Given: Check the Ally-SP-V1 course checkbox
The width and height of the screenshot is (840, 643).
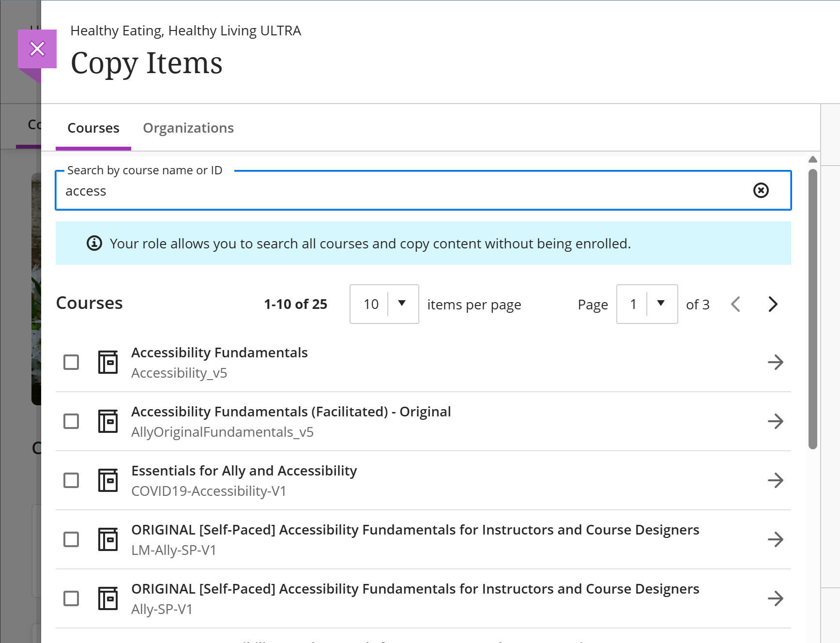Looking at the screenshot, I should pyautogui.click(x=71, y=598).
